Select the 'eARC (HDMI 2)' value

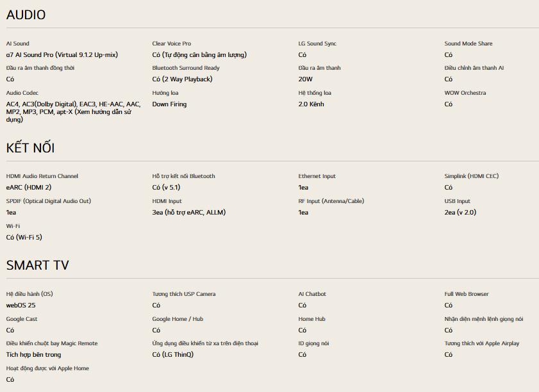click(29, 188)
